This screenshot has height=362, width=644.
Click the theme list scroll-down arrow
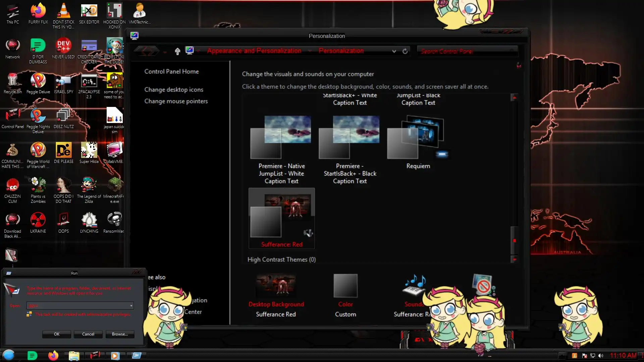point(514,259)
